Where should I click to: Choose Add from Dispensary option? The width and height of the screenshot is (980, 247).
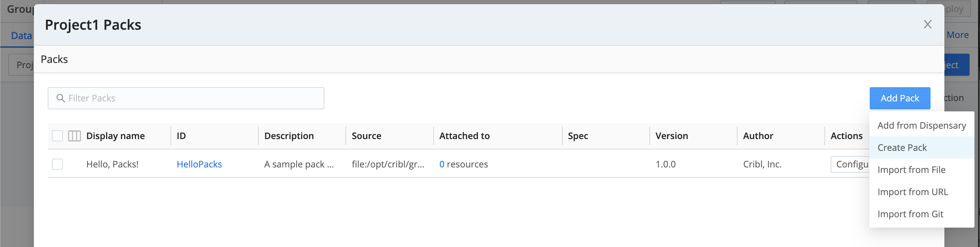pos(921,126)
